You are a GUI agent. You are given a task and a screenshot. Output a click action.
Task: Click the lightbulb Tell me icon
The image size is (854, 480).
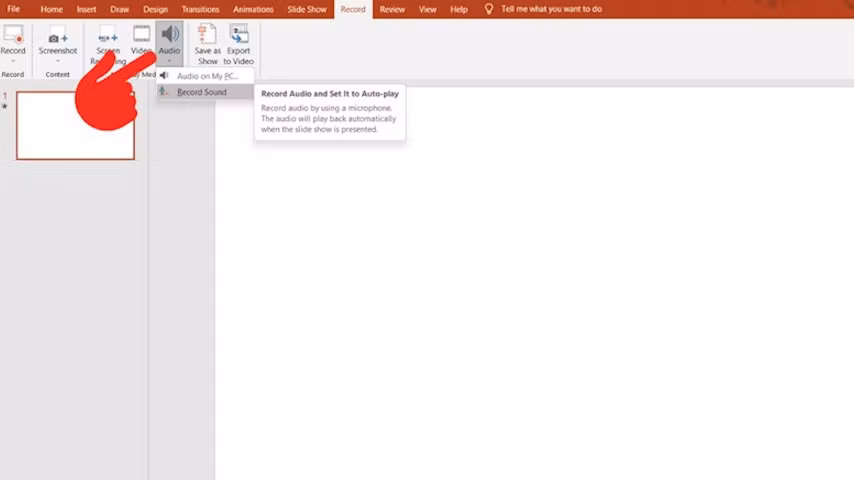click(489, 9)
